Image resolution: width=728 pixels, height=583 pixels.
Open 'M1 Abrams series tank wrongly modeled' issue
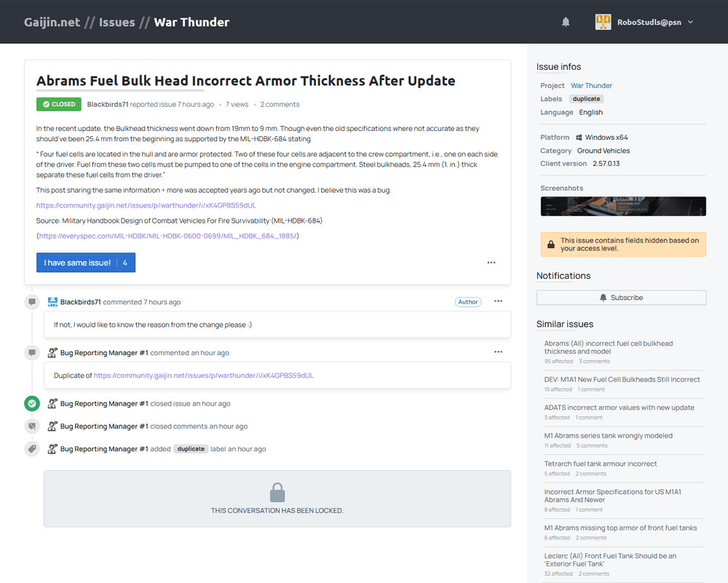point(608,435)
